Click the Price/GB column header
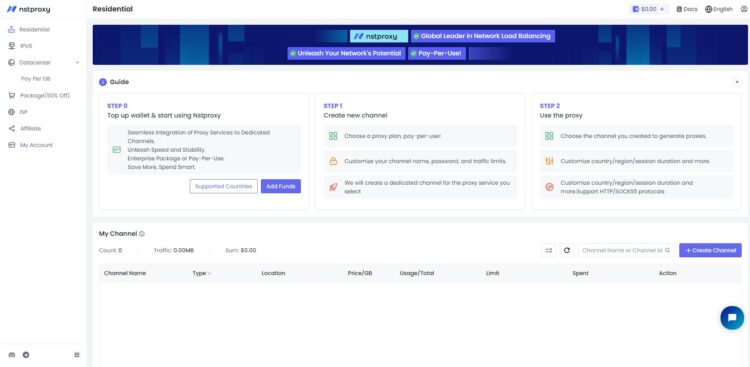 coord(360,273)
